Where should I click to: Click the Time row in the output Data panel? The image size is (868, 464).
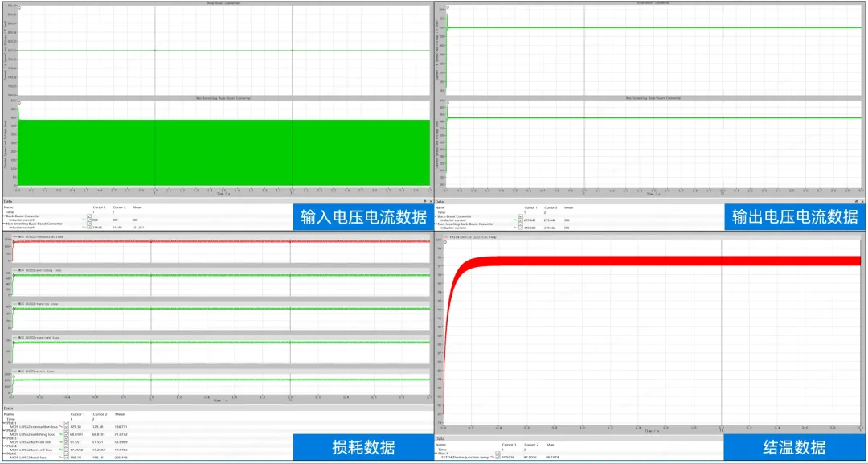click(x=442, y=212)
